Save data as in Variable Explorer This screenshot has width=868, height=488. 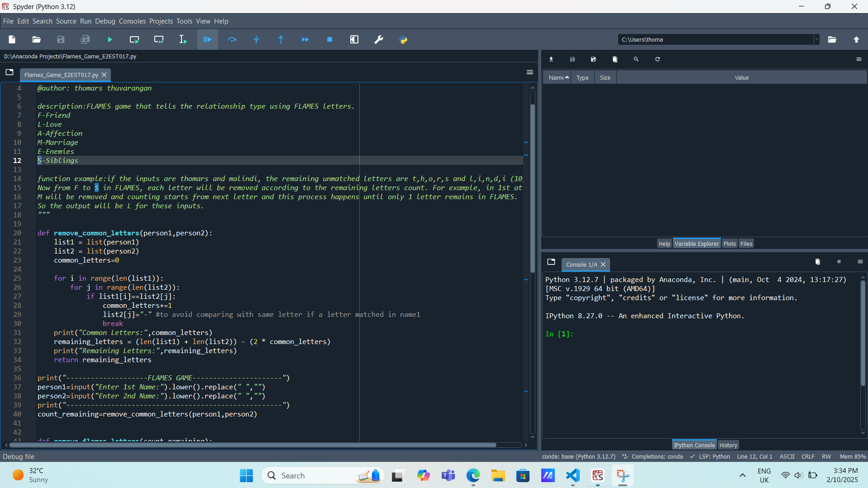[x=594, y=59]
